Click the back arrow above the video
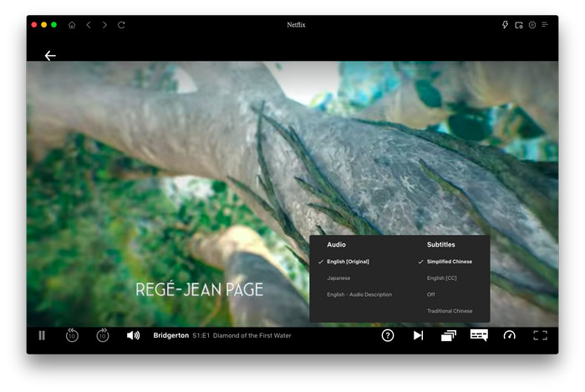This screenshot has height=392, width=585. (50, 55)
